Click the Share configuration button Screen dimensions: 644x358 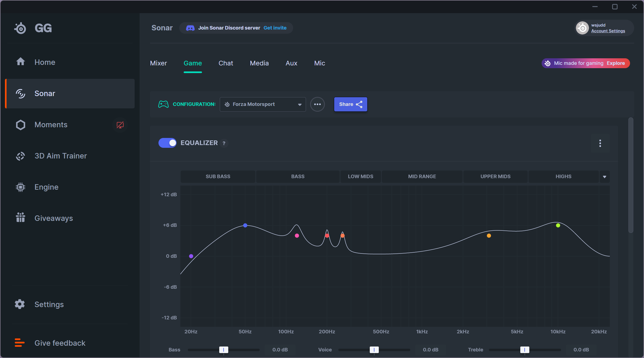(x=350, y=104)
